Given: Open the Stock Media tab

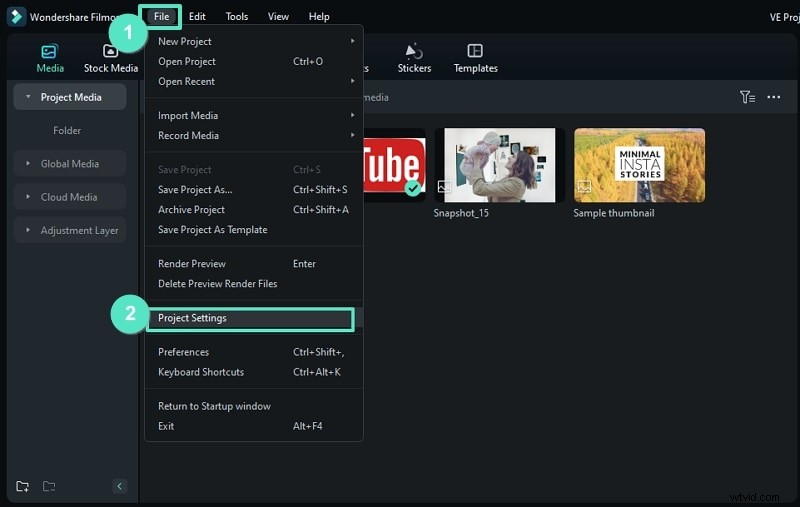Looking at the screenshot, I should (111, 58).
